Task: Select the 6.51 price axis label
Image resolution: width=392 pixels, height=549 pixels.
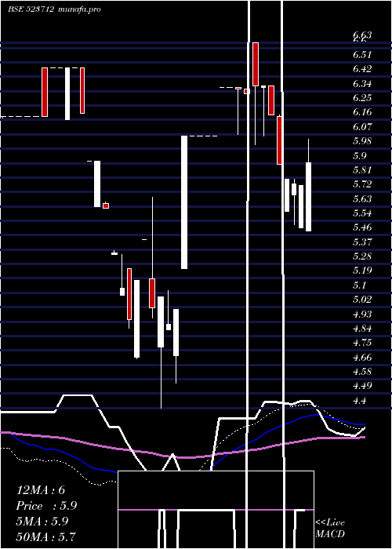Action: (362, 55)
